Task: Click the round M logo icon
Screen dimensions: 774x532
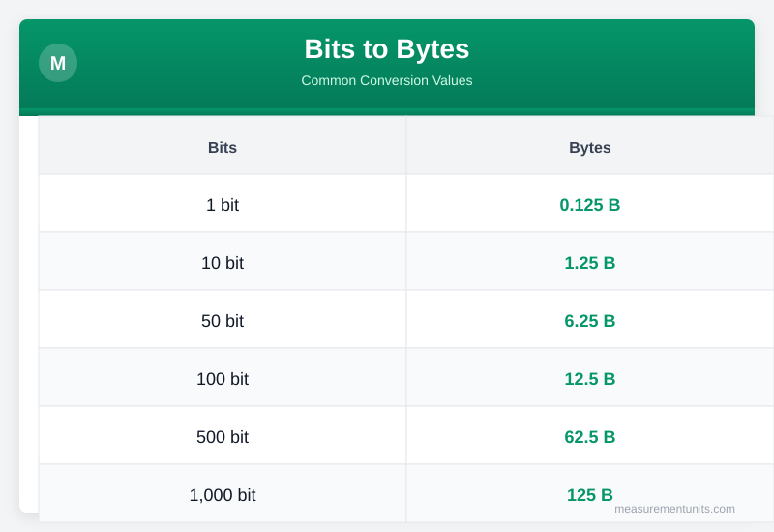Action: [x=58, y=63]
